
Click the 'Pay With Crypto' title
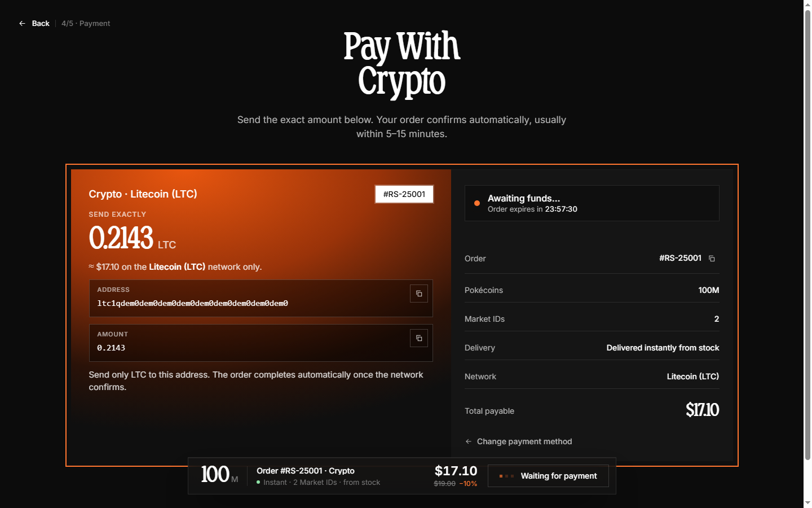click(401, 64)
